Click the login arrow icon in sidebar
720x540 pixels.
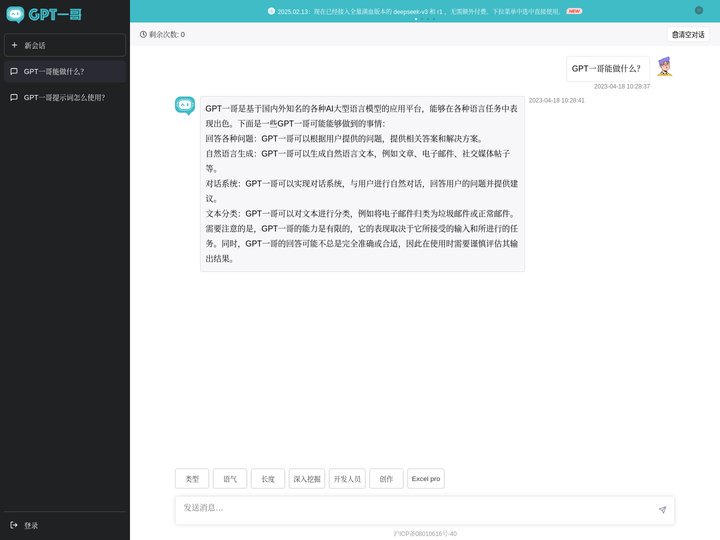click(14, 525)
